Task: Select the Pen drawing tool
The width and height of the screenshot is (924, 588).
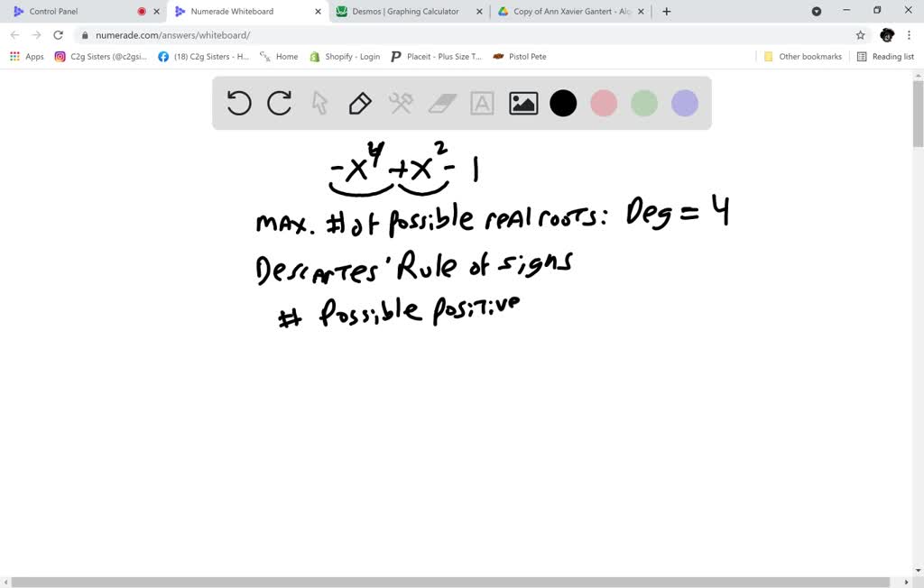Action: [x=360, y=103]
